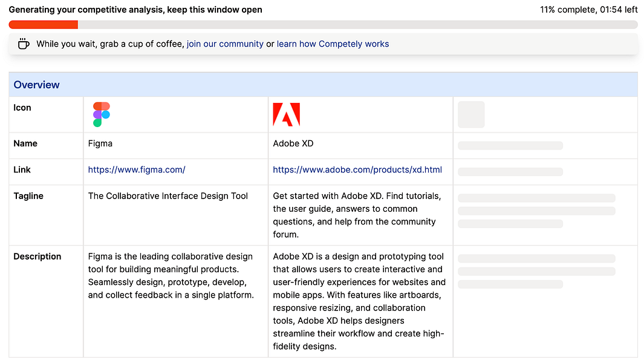This screenshot has width=644, height=363.
Task: Click the Adobe logo icon
Action: (286, 114)
